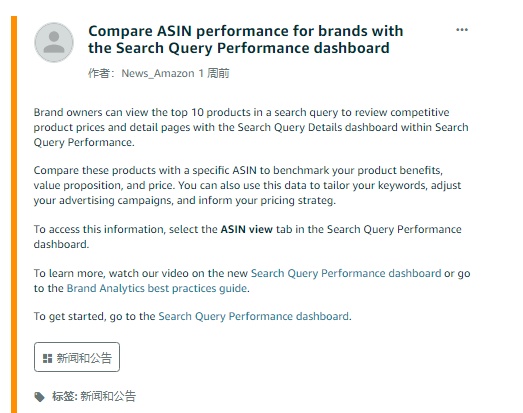The image size is (523, 413).
Task: Open the three-dot more options menu
Action: tap(462, 30)
